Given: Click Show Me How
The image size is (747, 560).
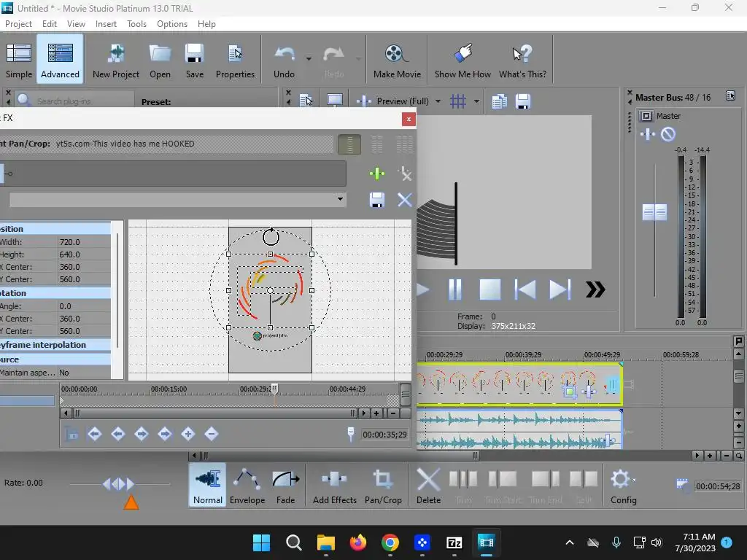Looking at the screenshot, I should pos(462,60).
